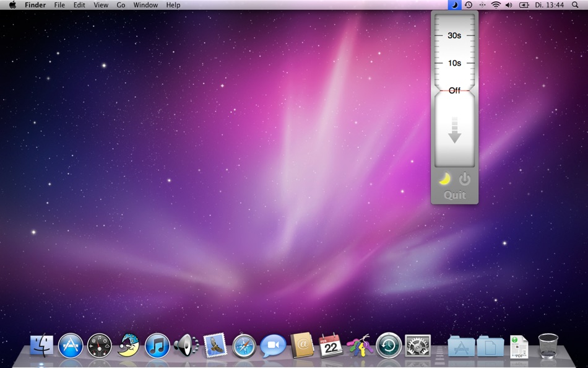Click the down arrow in the timer panel
This screenshot has width=588, height=368.
[x=454, y=130]
